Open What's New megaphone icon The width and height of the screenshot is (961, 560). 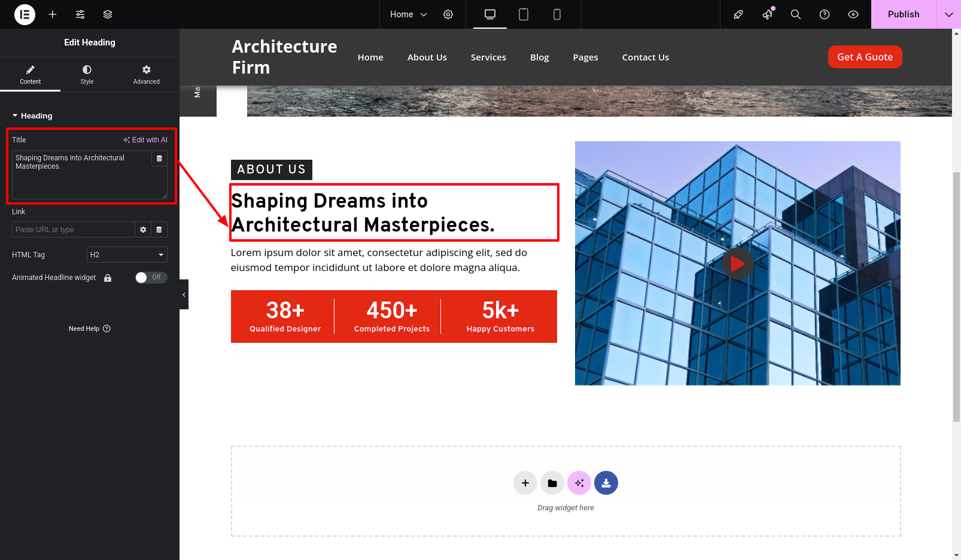click(x=767, y=14)
